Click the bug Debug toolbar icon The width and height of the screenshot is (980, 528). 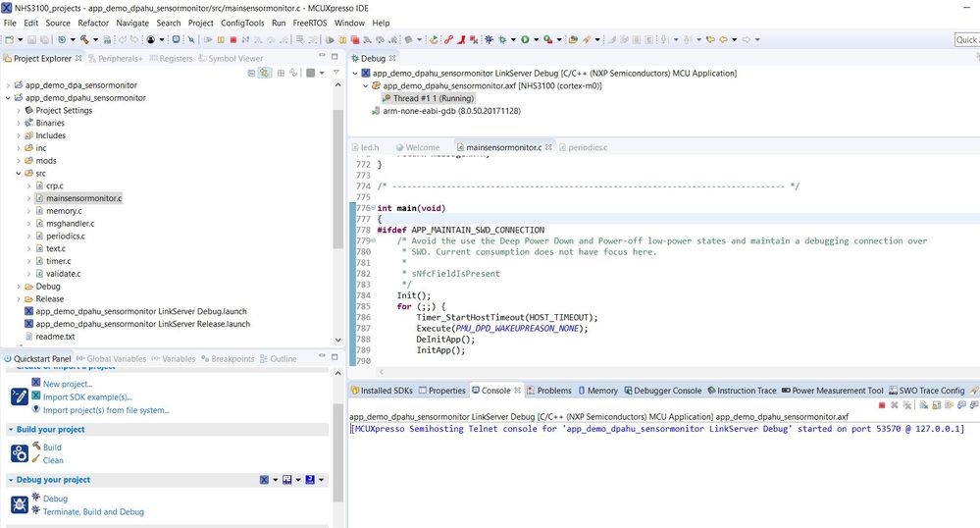(x=502, y=39)
